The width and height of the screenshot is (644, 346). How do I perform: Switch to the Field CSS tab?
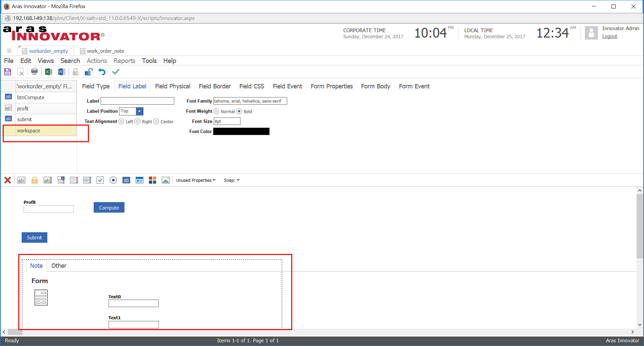[252, 86]
